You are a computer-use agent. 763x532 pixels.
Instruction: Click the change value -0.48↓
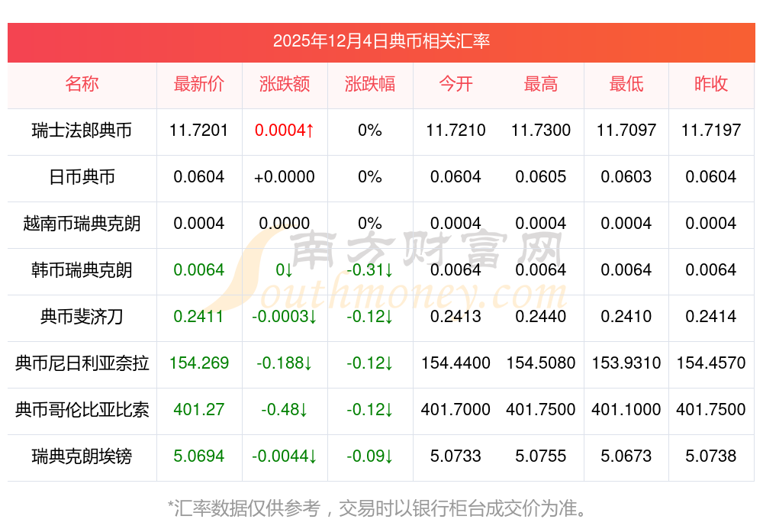point(285,410)
